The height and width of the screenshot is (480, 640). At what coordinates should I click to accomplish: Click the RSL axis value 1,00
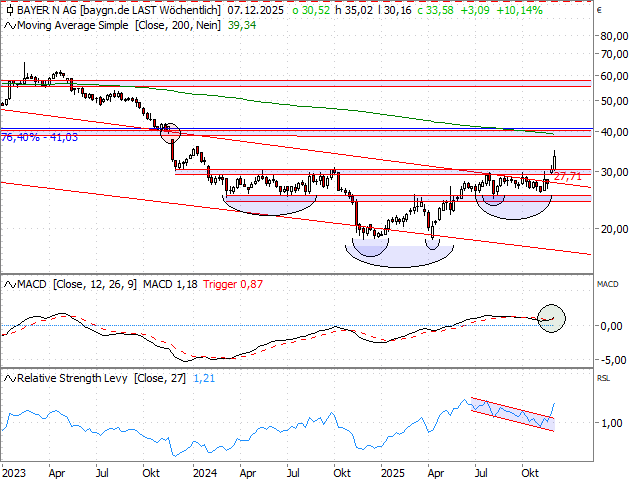tap(611, 423)
